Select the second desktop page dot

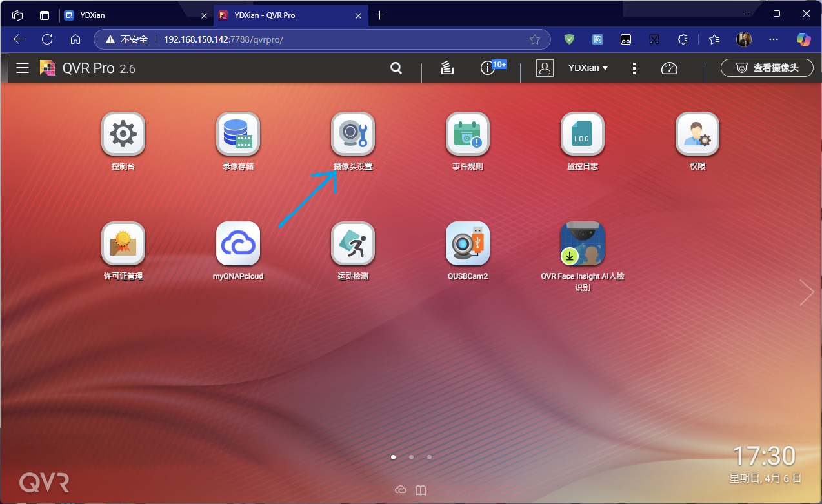point(411,457)
